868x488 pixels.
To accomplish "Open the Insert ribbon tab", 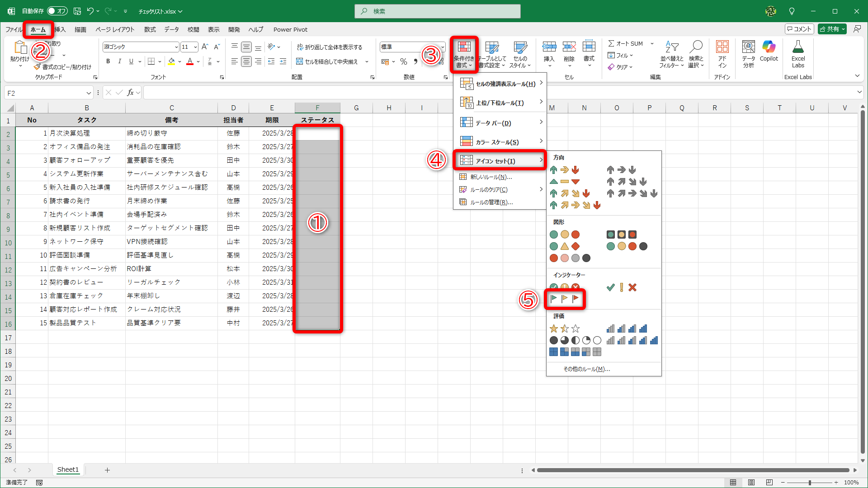I will point(60,29).
